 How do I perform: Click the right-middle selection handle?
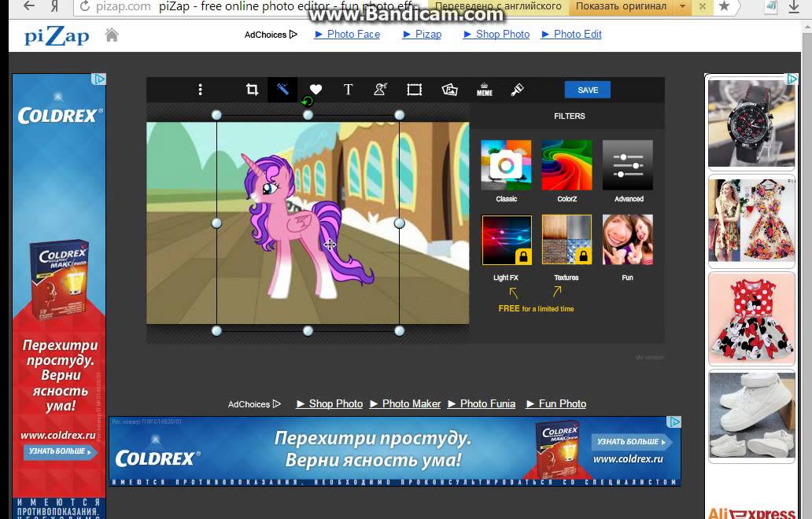click(399, 223)
